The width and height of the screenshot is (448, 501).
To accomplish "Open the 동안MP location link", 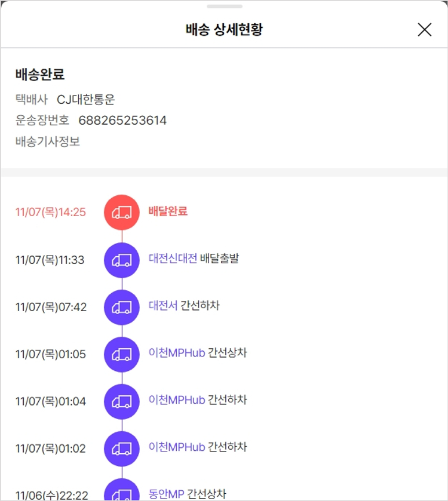I will click(166, 494).
